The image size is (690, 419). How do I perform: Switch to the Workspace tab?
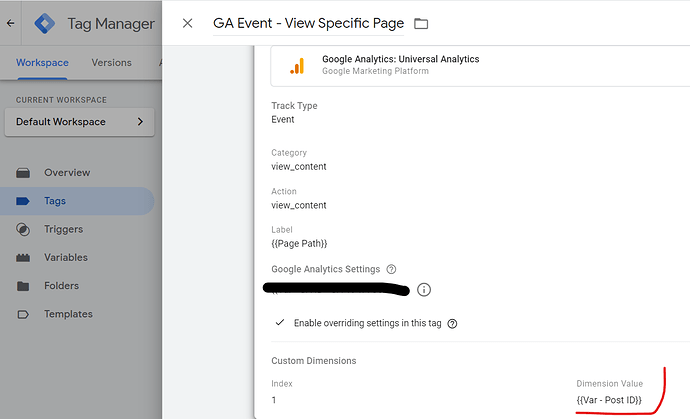pos(42,62)
